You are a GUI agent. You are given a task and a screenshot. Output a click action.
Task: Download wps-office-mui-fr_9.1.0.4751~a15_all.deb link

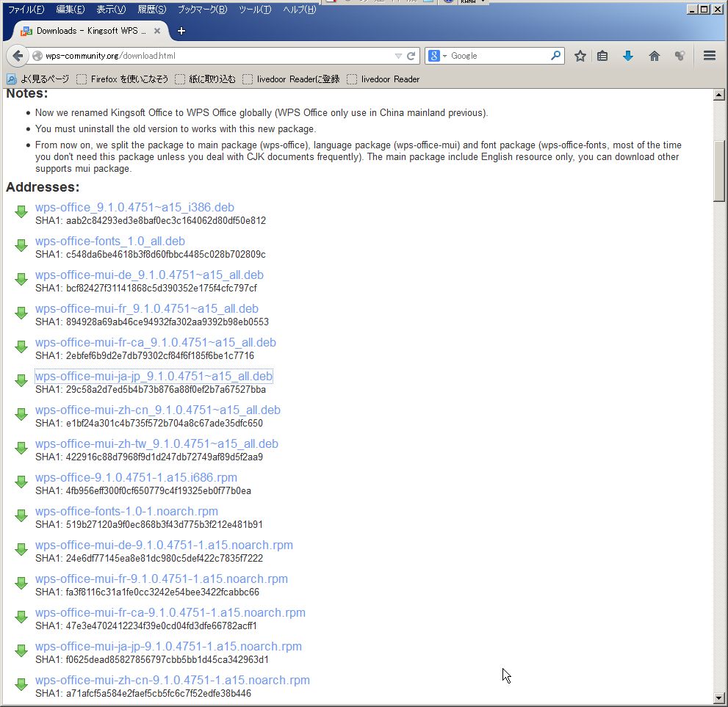pyautogui.click(x=147, y=308)
